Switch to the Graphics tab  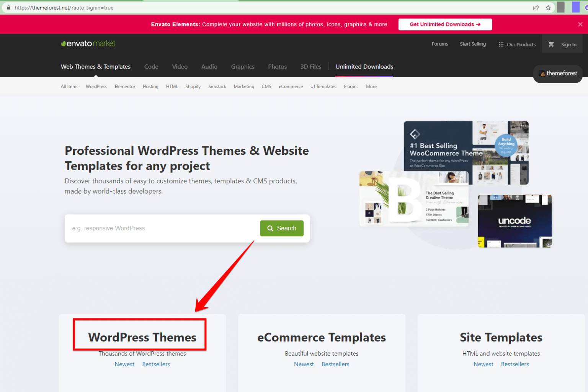tap(243, 67)
